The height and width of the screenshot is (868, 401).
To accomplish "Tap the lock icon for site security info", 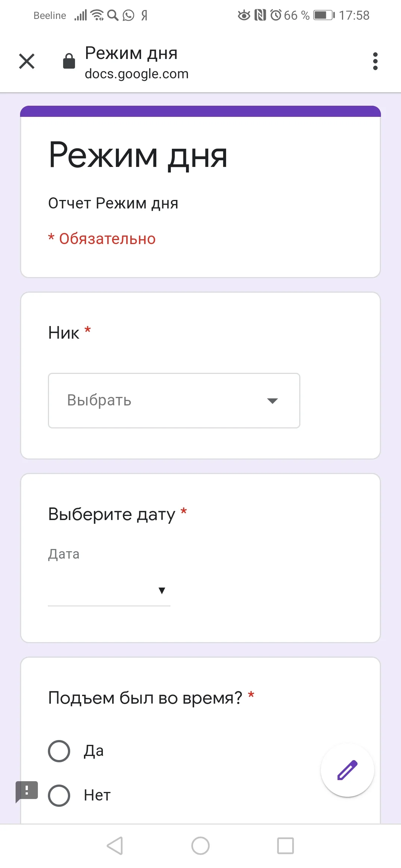I will tap(69, 61).
